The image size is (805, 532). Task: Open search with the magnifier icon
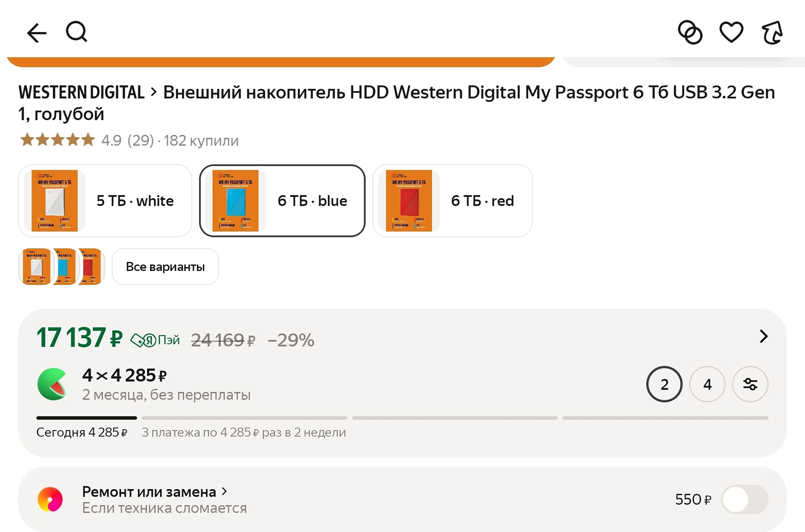coord(76,32)
